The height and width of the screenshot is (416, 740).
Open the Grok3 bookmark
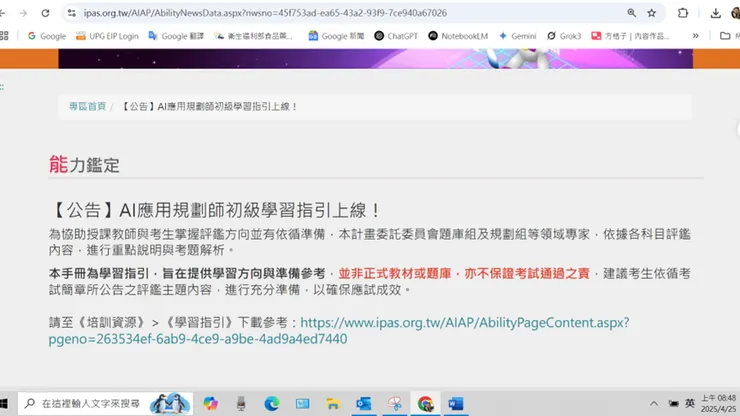coord(564,36)
